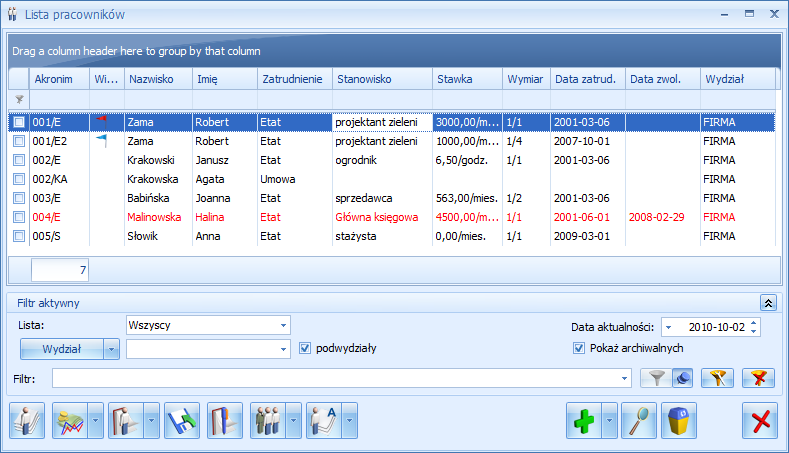The image size is (789, 453).
Task: Tick checkbox for row 001/E
Action: coord(19,122)
